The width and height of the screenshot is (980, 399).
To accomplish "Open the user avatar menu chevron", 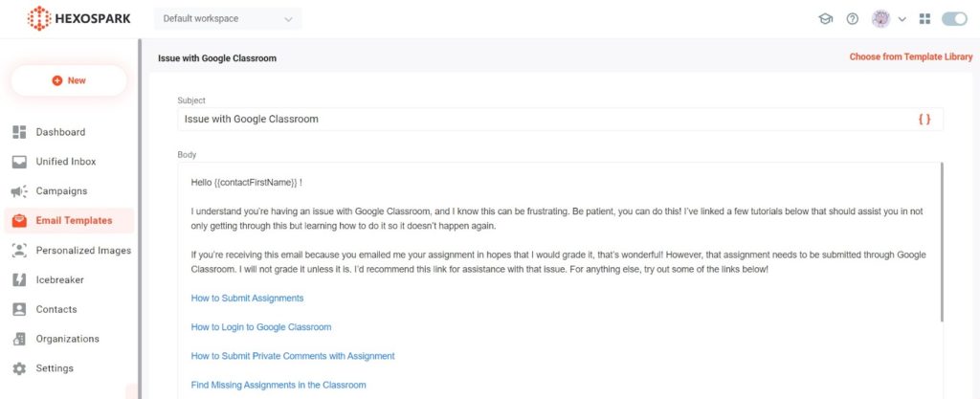I will click(x=902, y=19).
